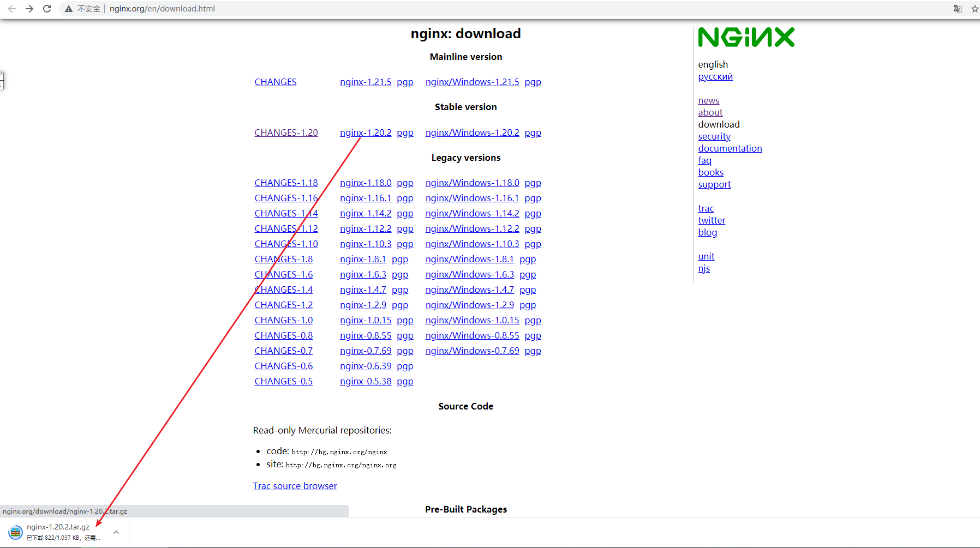This screenshot has height=548, width=980.
Task: Download nginx/Windows-1.20.2
Action: tap(473, 133)
